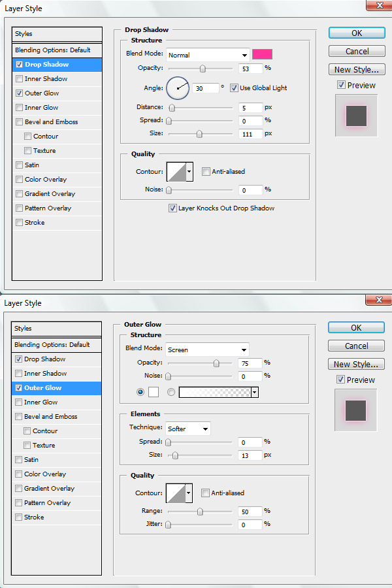
Task: Open the Outer Glow gradient picker arrow
Action: [x=255, y=392]
